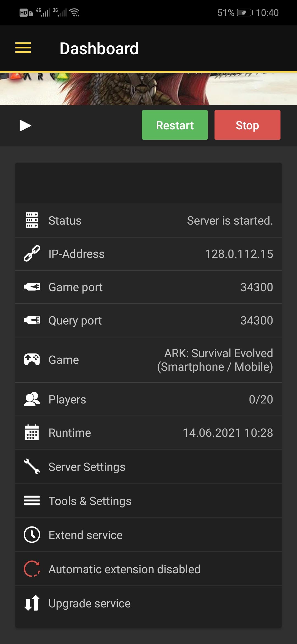
Task: Tap the gamepad Game icon
Action: (32, 360)
